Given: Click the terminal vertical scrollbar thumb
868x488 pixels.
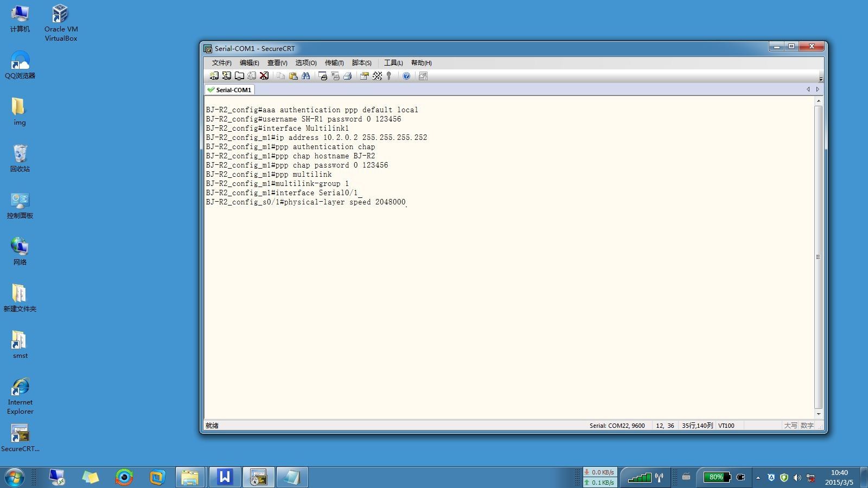Looking at the screenshot, I should [x=819, y=258].
